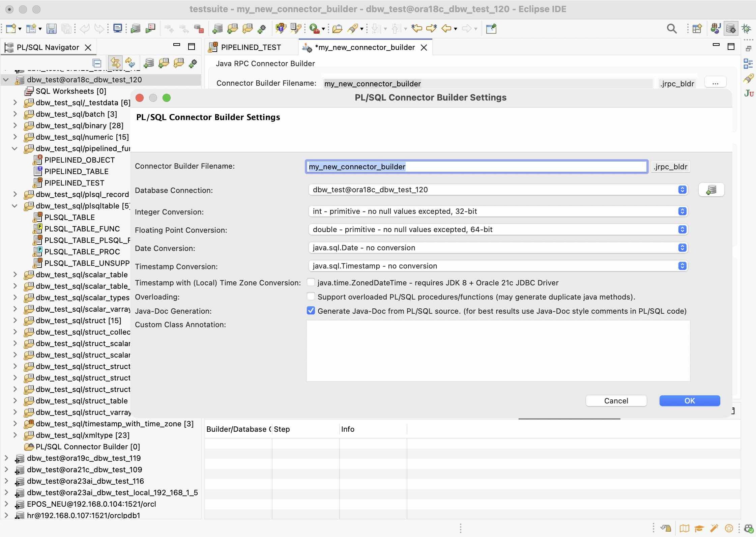The height and width of the screenshot is (537, 756).
Task: Save the current file using the toolbar
Action: [x=51, y=28]
